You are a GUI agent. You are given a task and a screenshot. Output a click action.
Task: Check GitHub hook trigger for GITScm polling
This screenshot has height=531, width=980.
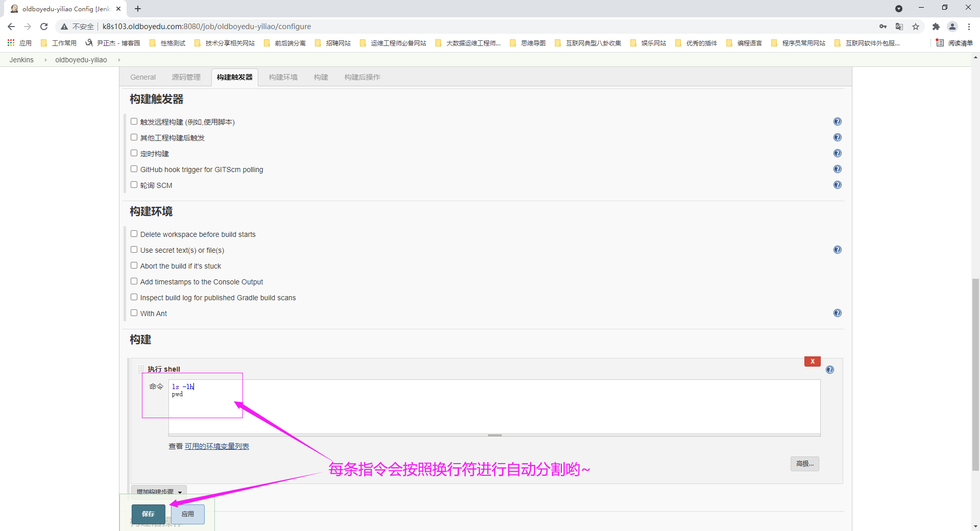coord(134,169)
